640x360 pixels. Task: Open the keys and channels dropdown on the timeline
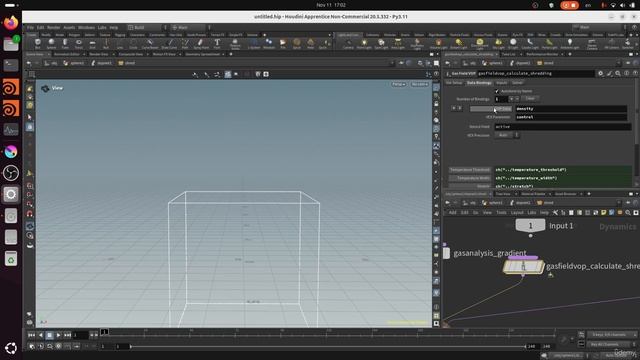pos(611,335)
